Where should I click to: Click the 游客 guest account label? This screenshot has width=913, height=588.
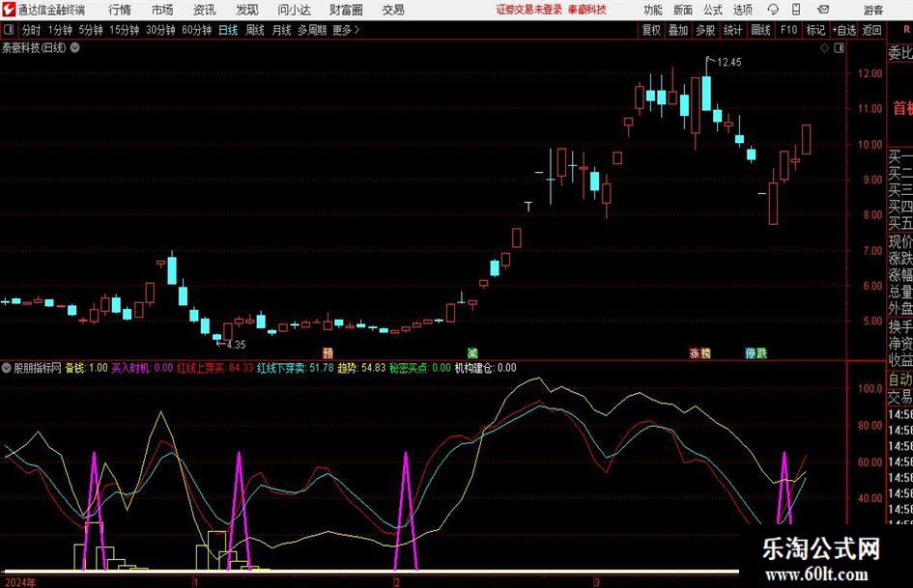coord(873,10)
